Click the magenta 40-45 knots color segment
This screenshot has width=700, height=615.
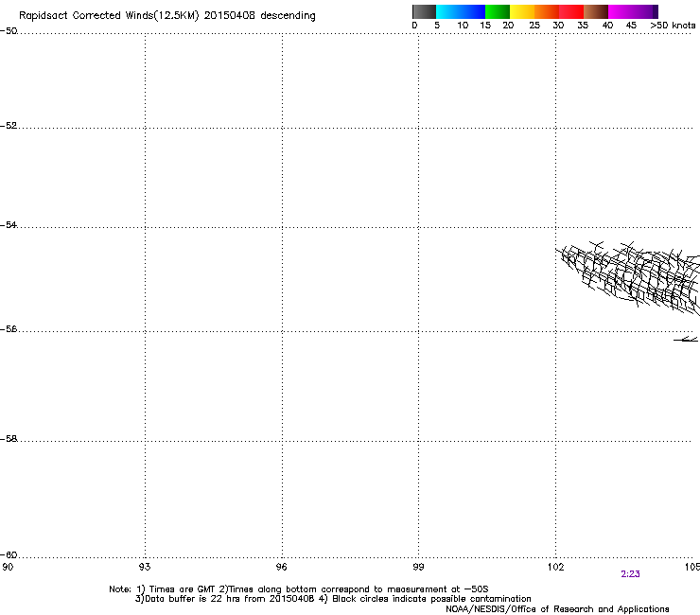[x=630, y=11]
